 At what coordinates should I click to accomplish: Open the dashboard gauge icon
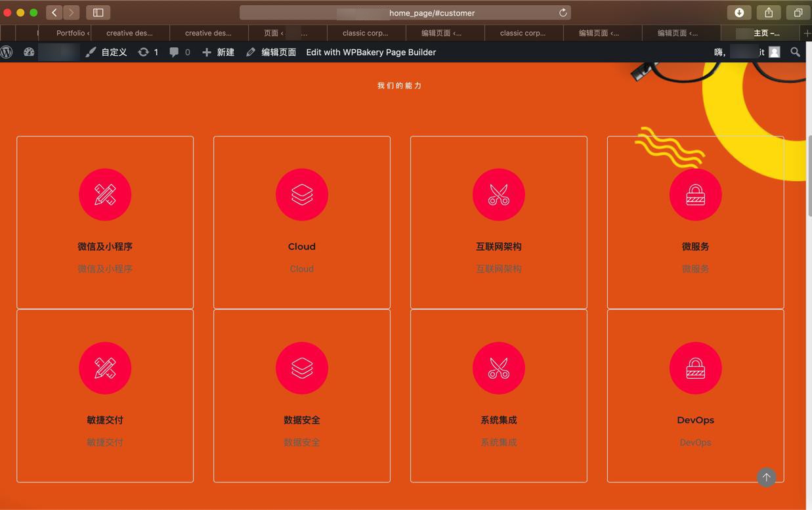point(29,52)
